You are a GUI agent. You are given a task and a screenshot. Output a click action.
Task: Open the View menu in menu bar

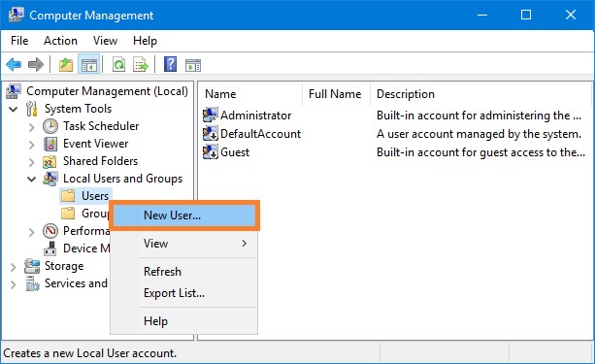click(105, 41)
